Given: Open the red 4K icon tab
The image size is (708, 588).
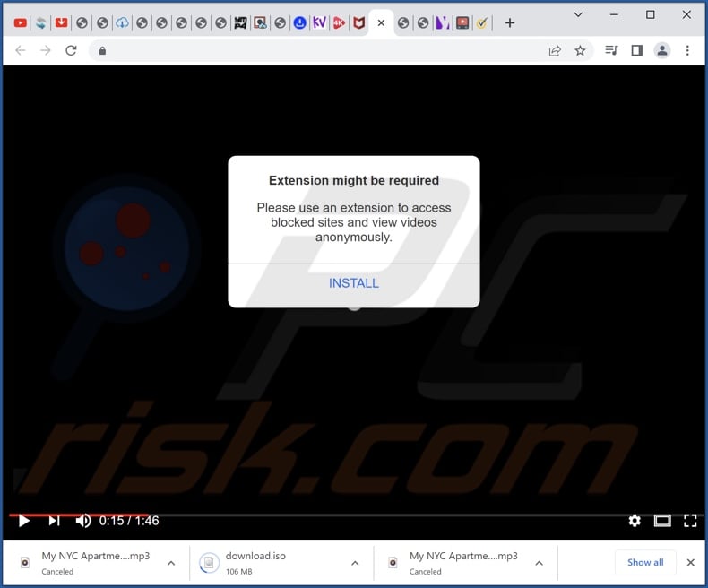Looking at the screenshot, I should [339, 22].
